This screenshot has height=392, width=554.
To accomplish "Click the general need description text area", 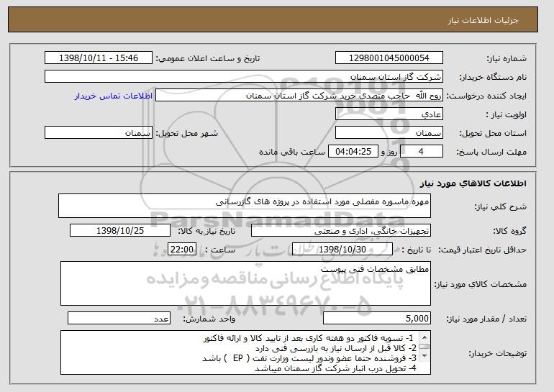I will (245, 206).
